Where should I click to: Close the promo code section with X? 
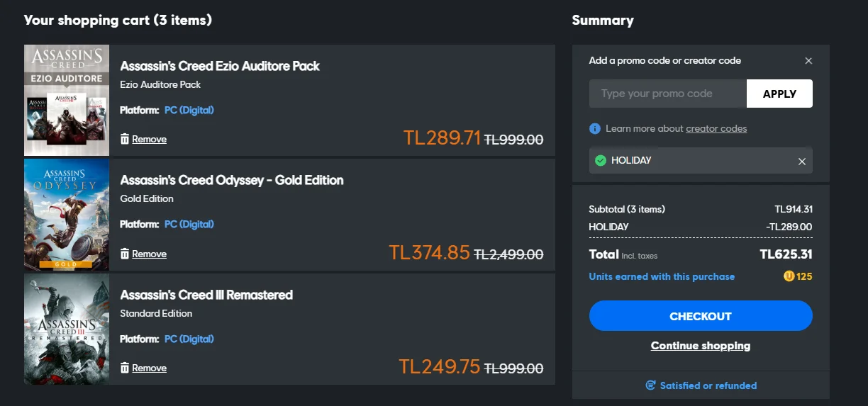click(808, 61)
